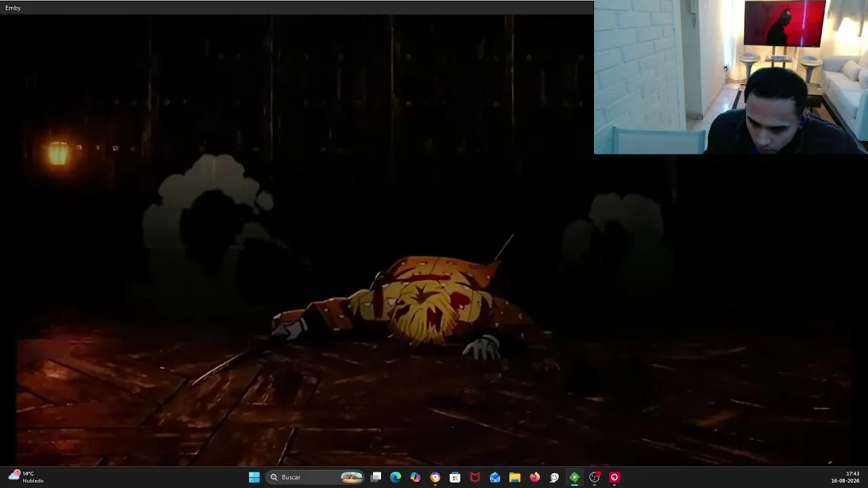Open the yellow shield VPN app icon
868x488 pixels.
pyautogui.click(x=435, y=477)
